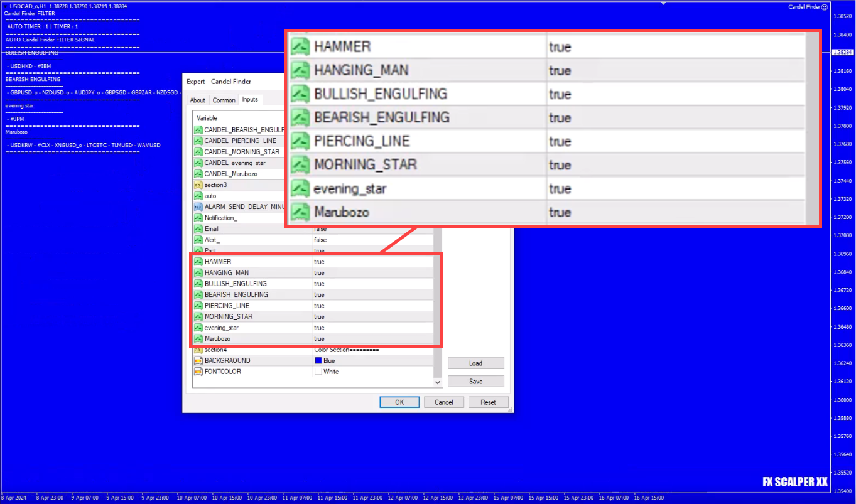The width and height of the screenshot is (856, 504).
Task: Select the FONTCOLOR variable name
Action: [222, 372]
